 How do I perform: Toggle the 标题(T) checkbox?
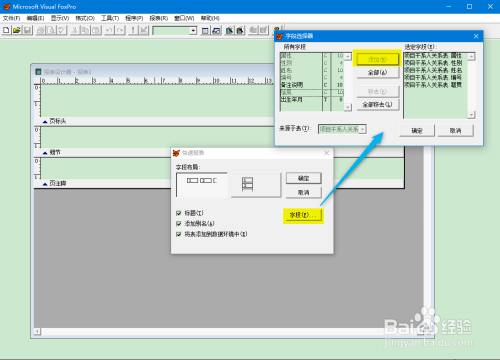(179, 213)
